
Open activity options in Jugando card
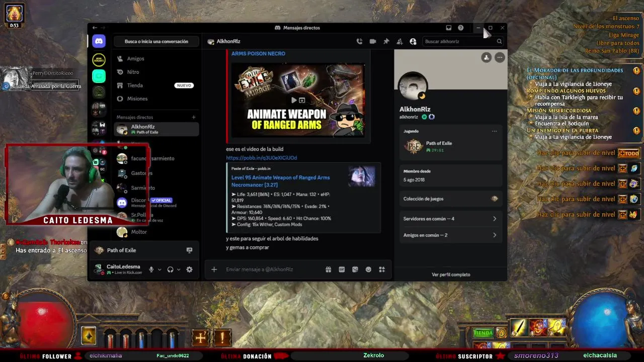(494, 131)
